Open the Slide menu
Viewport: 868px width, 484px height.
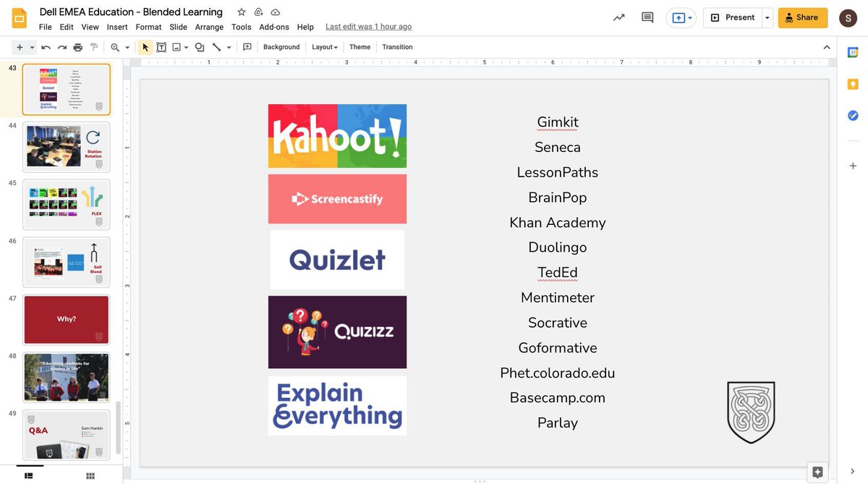tap(178, 27)
